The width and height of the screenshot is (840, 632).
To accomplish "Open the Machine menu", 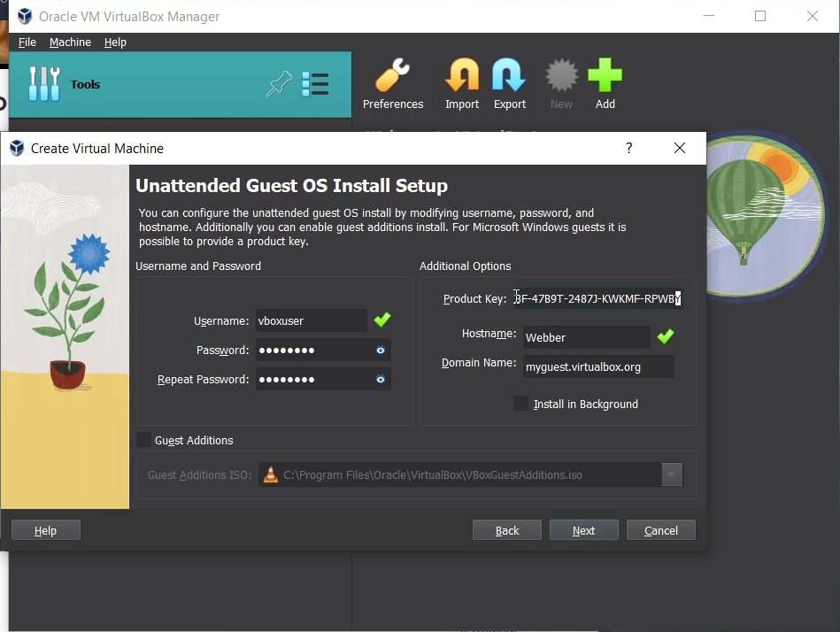I will 70,42.
